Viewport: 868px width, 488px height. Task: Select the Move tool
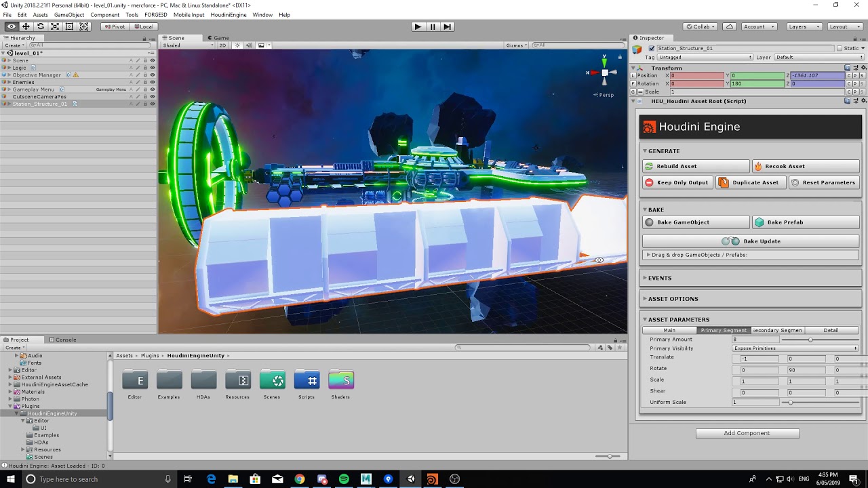[x=26, y=26]
